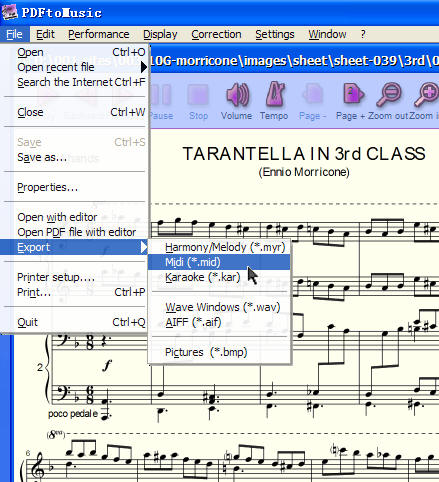
Task: Open the Settings menu
Action: pyautogui.click(x=275, y=34)
